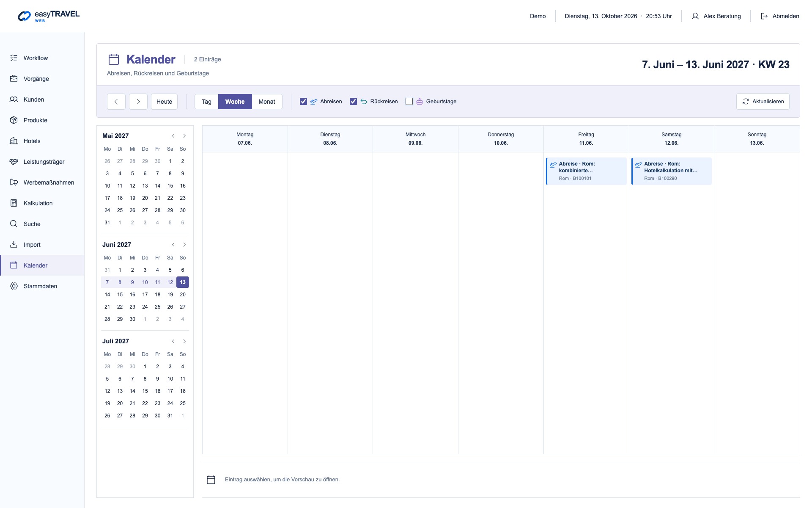Viewport: 812px width, 508px height.
Task: Open Workflow in the sidebar
Action: click(42, 58)
